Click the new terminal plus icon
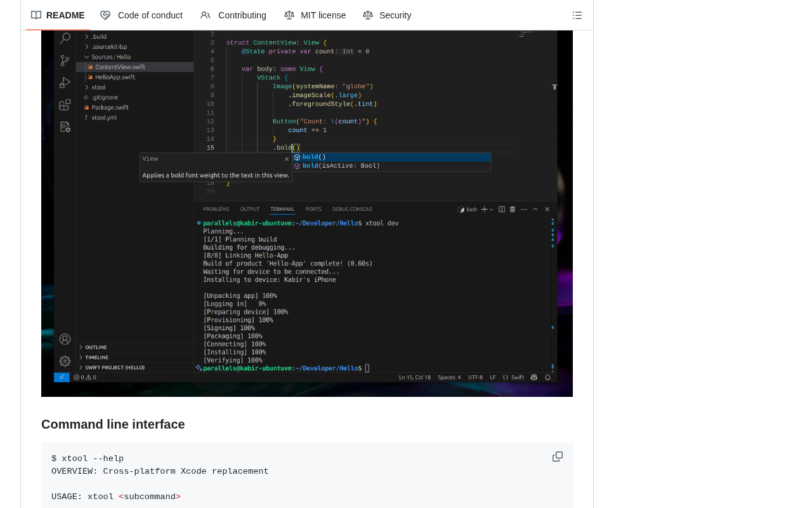The width and height of the screenshot is (812, 508). pos(484,209)
